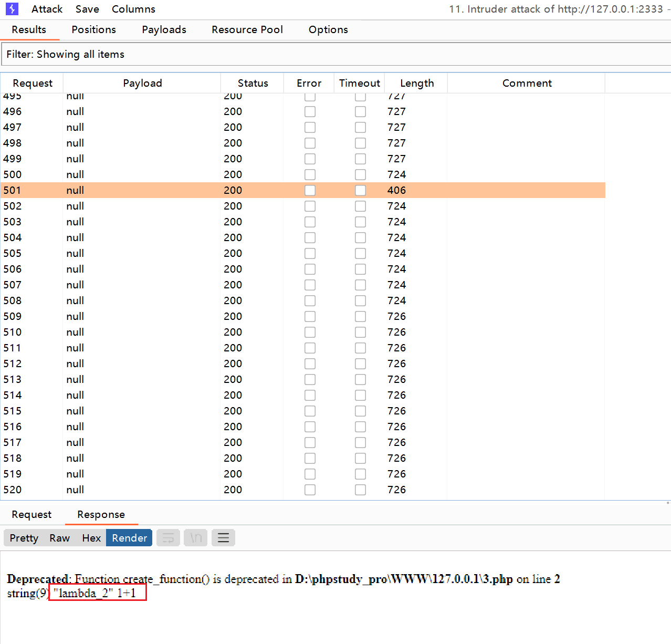Open the Attack menu
Viewport: 671px width, 644px height.
click(47, 9)
